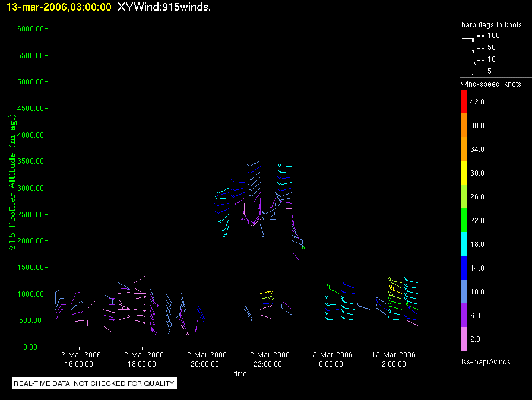Screen dimensions: 532x400
Task: Click the '915 Profiler Altitude (m agl)' axis label
Action: (x=12, y=182)
